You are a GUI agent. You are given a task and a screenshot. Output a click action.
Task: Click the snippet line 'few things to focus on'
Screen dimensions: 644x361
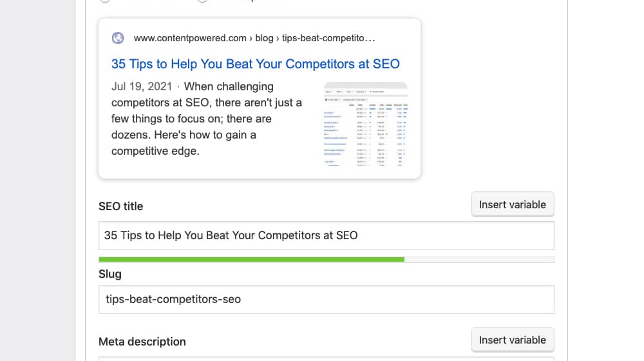[x=191, y=119]
